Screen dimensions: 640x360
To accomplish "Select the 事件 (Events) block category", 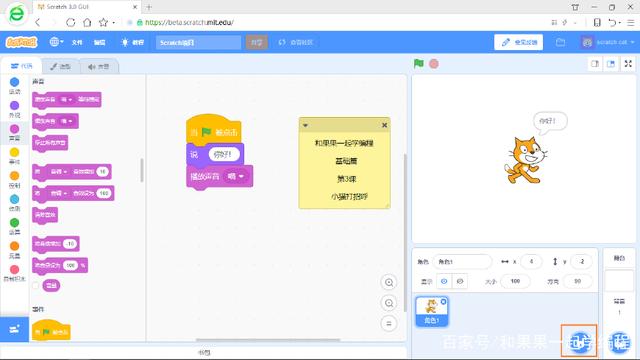I will pos(14,156).
